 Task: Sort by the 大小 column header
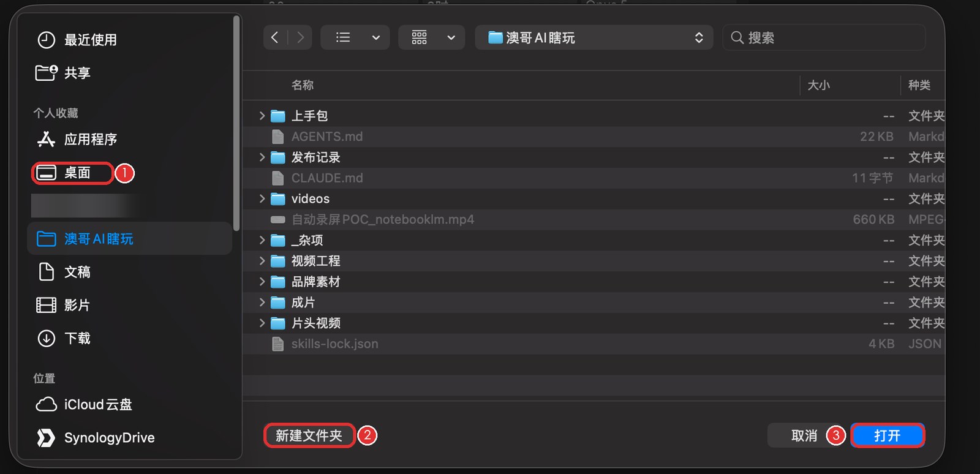click(x=818, y=85)
